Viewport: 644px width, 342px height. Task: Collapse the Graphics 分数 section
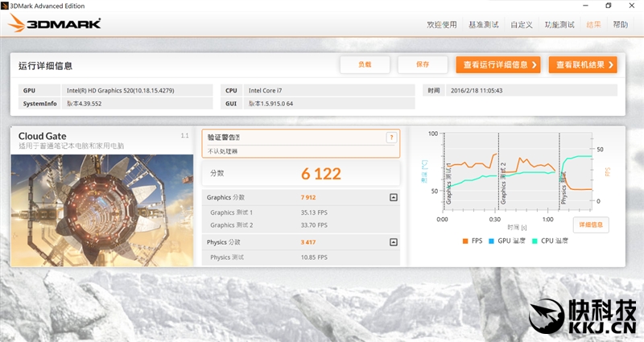click(393, 197)
